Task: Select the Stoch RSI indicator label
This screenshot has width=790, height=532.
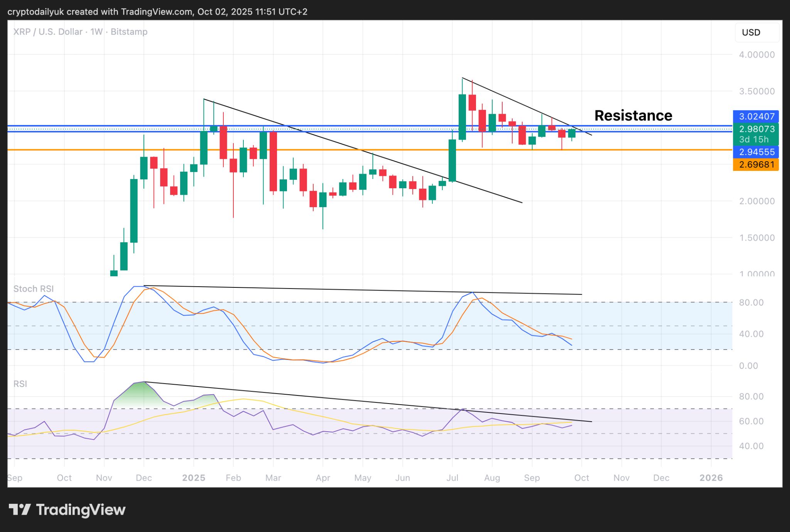Action: point(34,289)
